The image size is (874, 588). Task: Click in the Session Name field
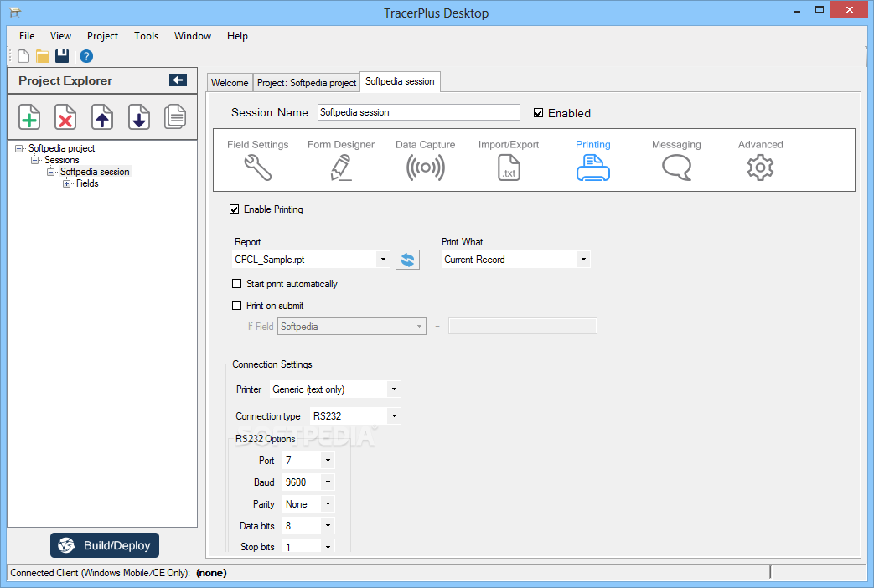click(419, 112)
